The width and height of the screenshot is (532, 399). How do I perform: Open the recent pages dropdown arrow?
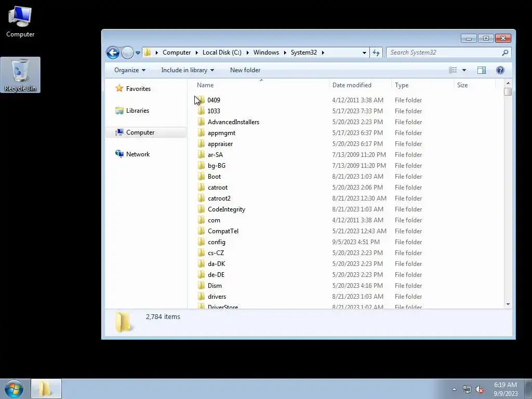138,52
